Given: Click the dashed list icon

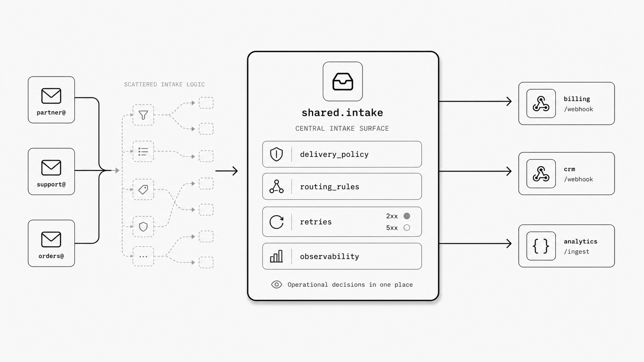Looking at the screenshot, I should [x=143, y=152].
